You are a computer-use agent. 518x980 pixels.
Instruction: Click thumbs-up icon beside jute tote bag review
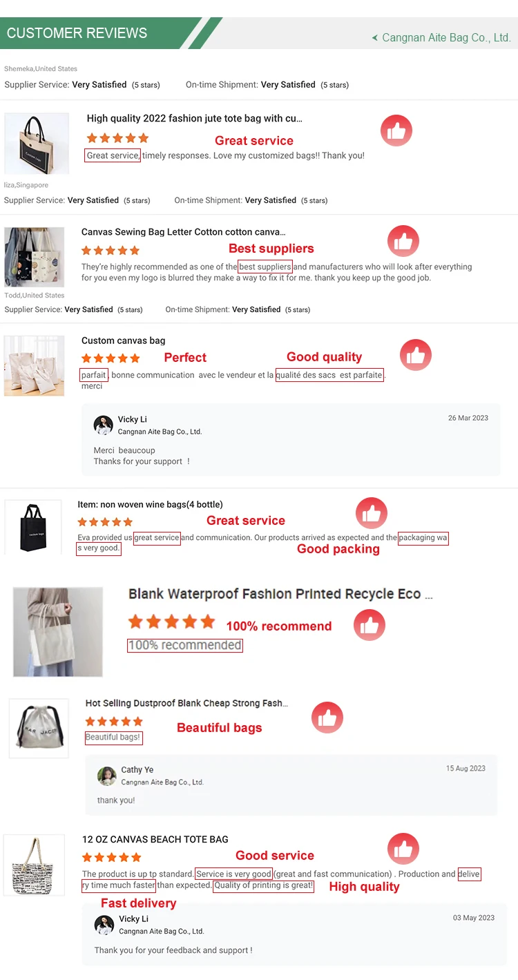point(396,131)
